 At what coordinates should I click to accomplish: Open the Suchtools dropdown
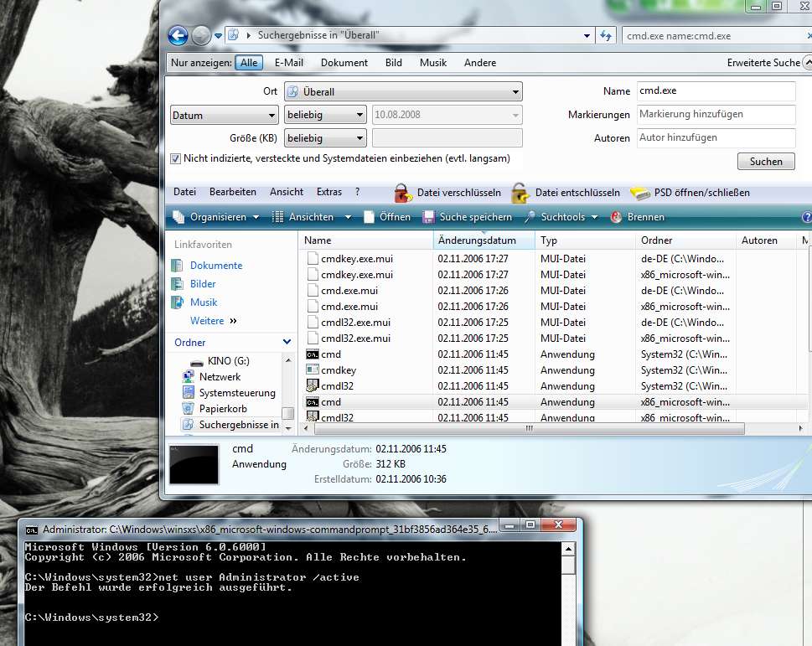coord(561,217)
